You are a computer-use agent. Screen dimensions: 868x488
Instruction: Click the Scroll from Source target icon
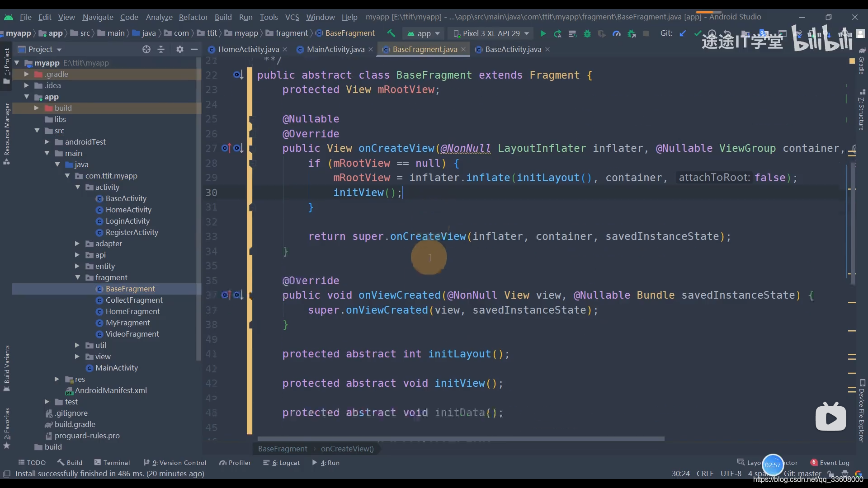click(x=146, y=49)
